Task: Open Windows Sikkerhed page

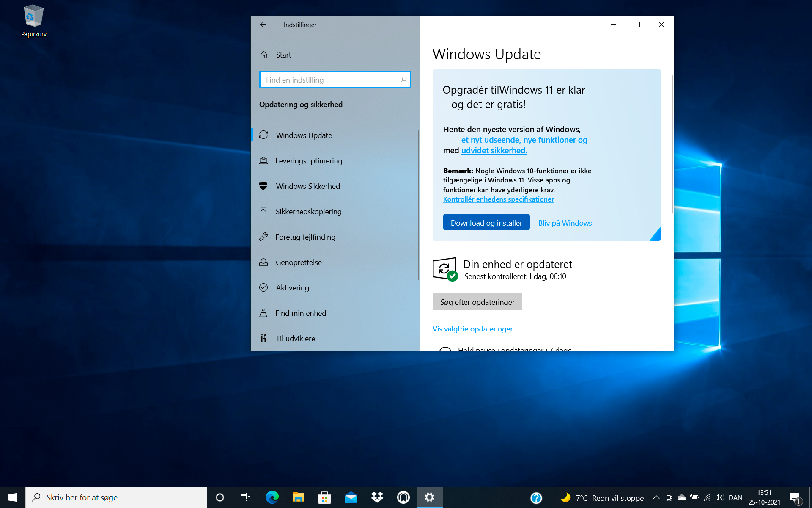Action: (335, 186)
